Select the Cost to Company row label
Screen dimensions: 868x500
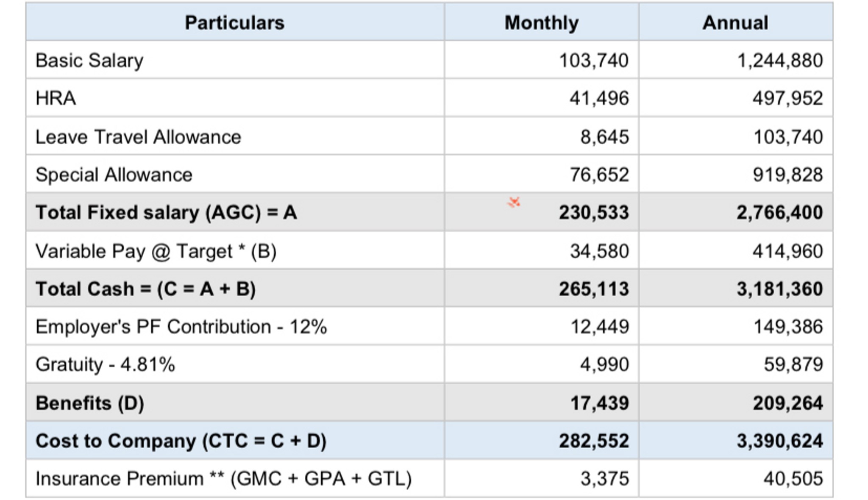[x=181, y=441]
